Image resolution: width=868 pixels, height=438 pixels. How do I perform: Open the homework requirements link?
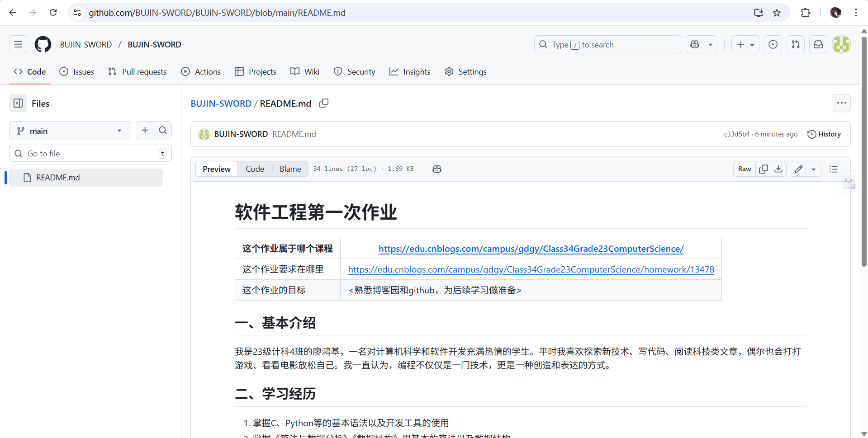[x=531, y=269]
